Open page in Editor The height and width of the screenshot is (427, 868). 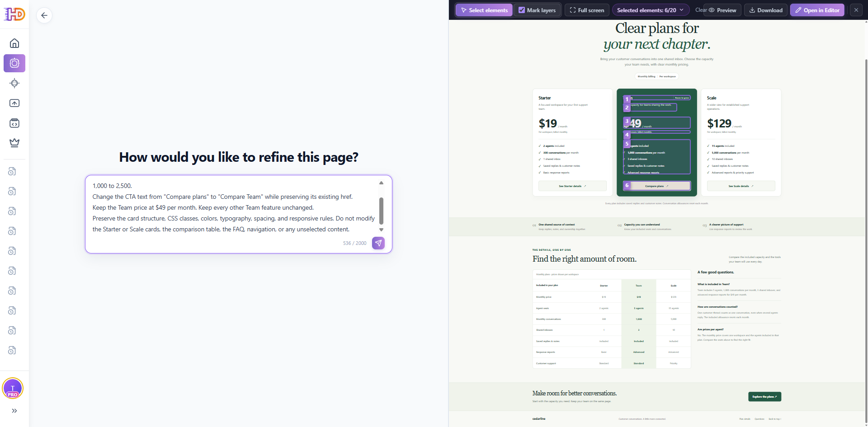pos(817,10)
